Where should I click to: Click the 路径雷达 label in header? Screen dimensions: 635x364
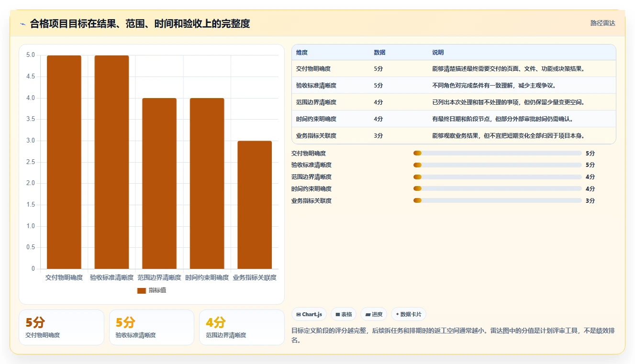pos(602,23)
